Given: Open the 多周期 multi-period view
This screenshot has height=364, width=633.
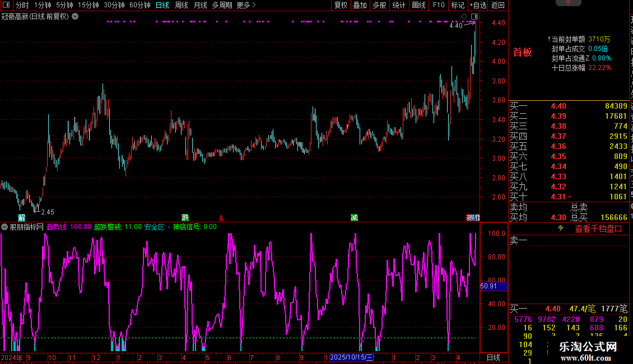Looking at the screenshot, I should click(x=222, y=5).
